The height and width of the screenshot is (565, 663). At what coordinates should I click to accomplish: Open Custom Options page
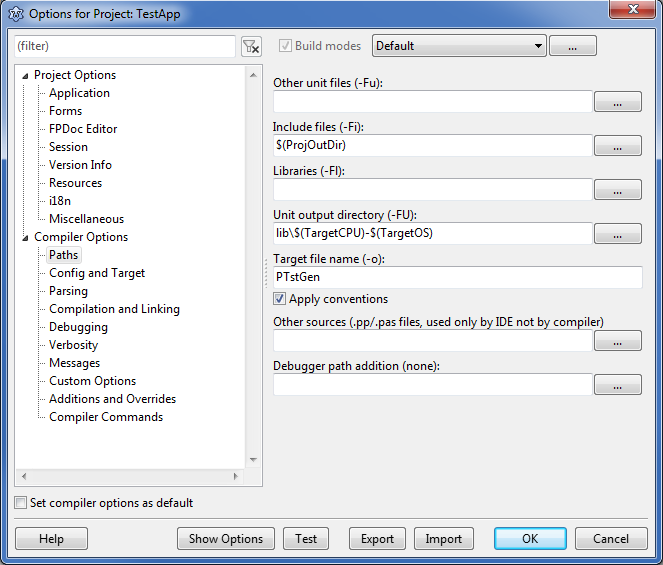(x=93, y=381)
